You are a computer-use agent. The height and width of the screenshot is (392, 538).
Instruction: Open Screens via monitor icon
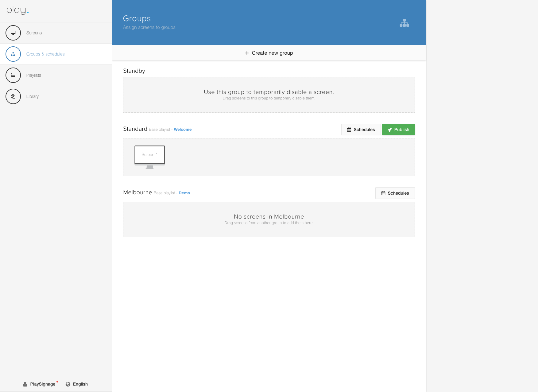point(13,33)
